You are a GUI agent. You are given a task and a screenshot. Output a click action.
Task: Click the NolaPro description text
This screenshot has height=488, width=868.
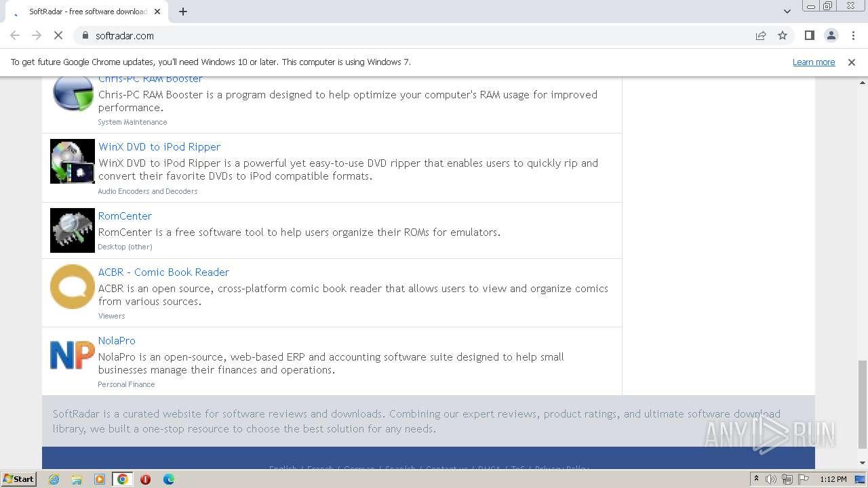click(331, 363)
